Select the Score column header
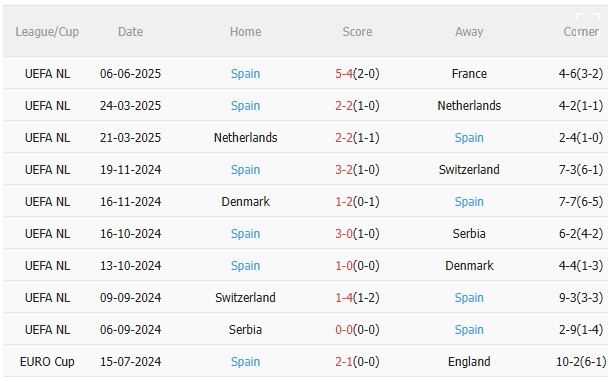 point(357,32)
